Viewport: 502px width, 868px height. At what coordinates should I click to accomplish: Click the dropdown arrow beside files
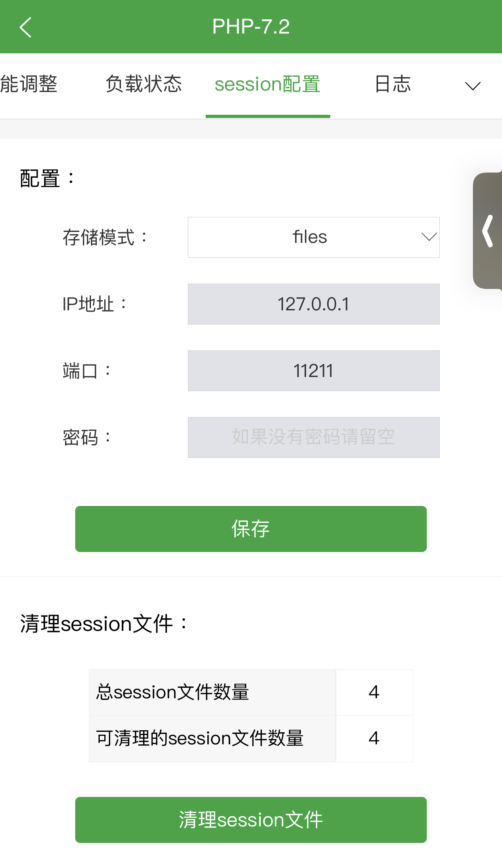tap(429, 237)
